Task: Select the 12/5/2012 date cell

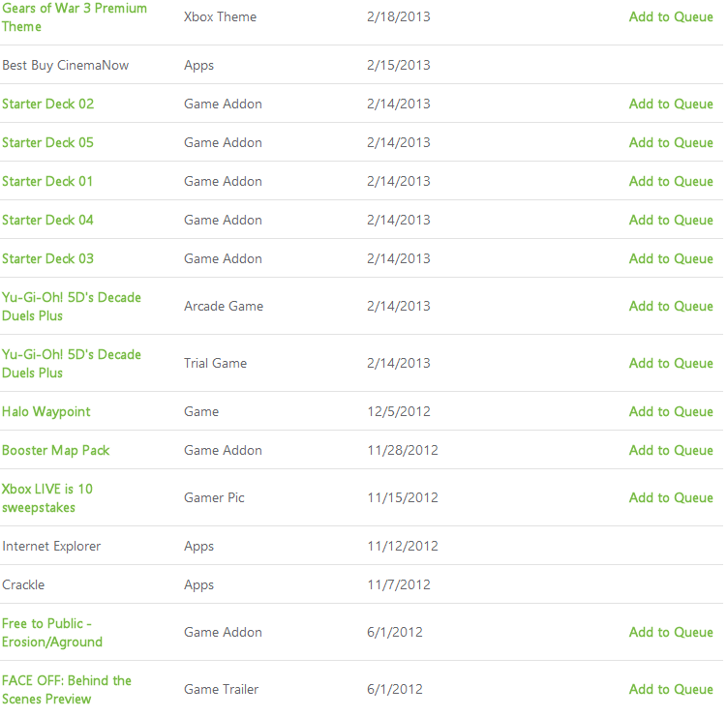Action: [399, 411]
